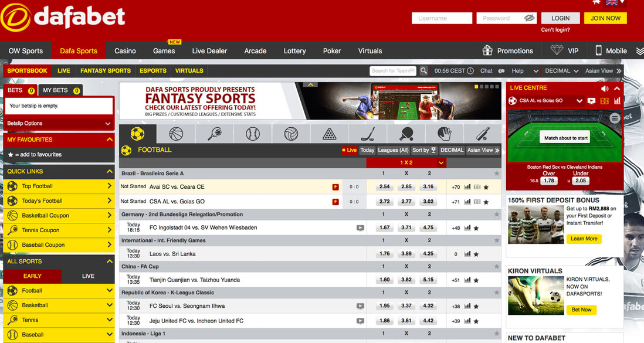Toggle password visibility eye icon
This screenshot has width=644, height=343.
pos(529,18)
